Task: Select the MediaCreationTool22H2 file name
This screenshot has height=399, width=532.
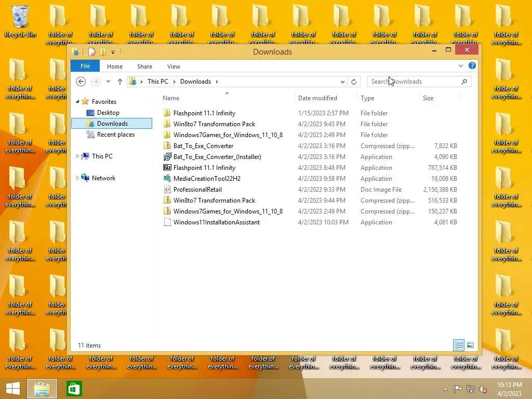Action: [207, 179]
